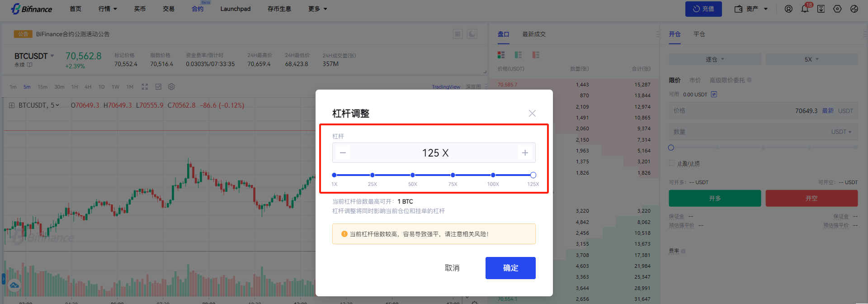Expand the 逐仓 margin mode dropdown
This screenshot has width=868, height=304.
pos(715,59)
